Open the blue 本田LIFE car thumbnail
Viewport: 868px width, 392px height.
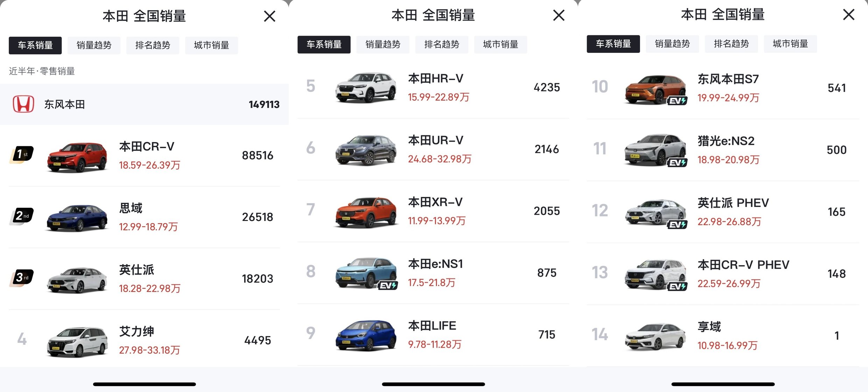pos(366,335)
